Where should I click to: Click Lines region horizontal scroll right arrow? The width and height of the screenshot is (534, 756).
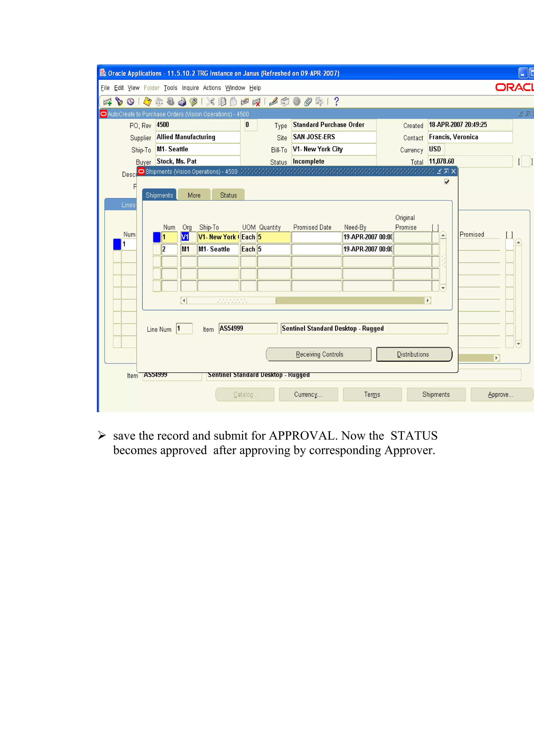point(496,358)
